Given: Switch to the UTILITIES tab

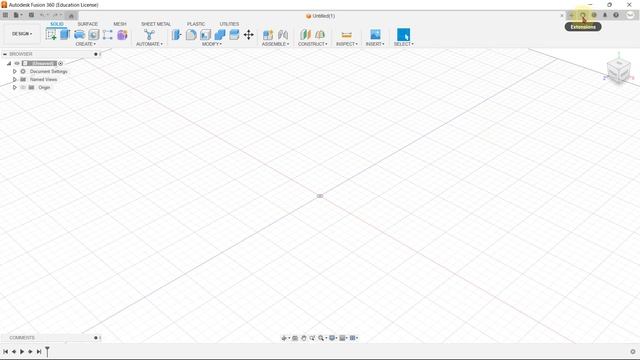Looking at the screenshot, I should 229,24.
